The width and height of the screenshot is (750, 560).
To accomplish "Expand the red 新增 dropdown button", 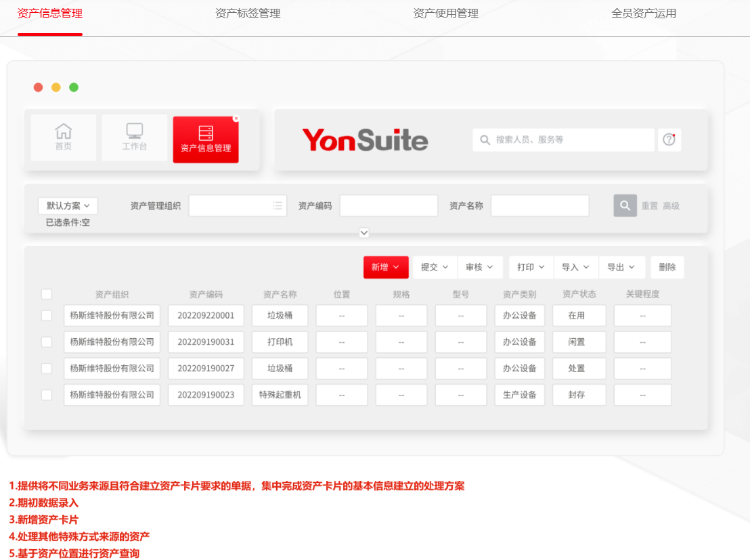I will click(x=386, y=267).
